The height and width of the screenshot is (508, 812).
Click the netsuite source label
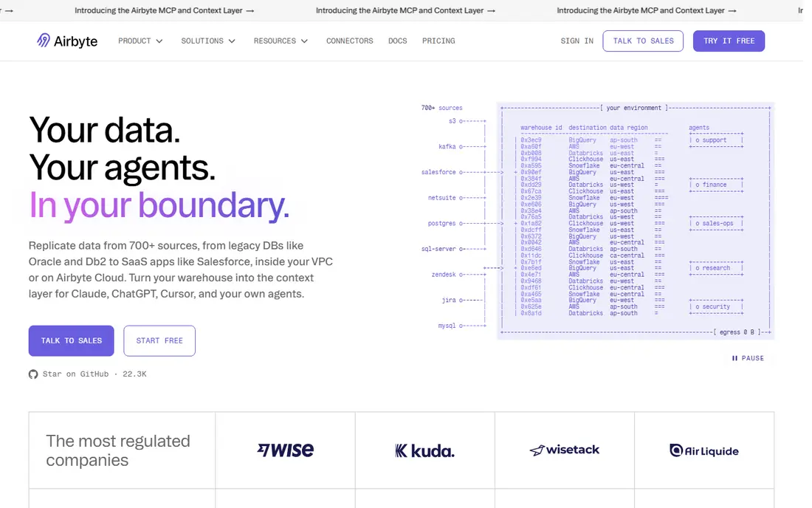click(441, 198)
